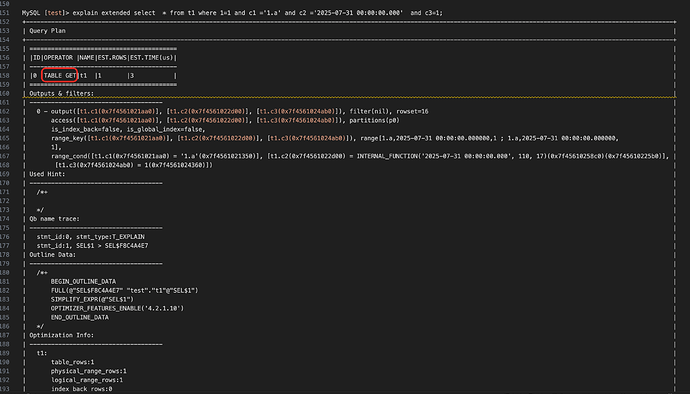This screenshot has width=690, height=394.
Task: Click "is_global_index=false" text
Action: (x=165, y=129)
